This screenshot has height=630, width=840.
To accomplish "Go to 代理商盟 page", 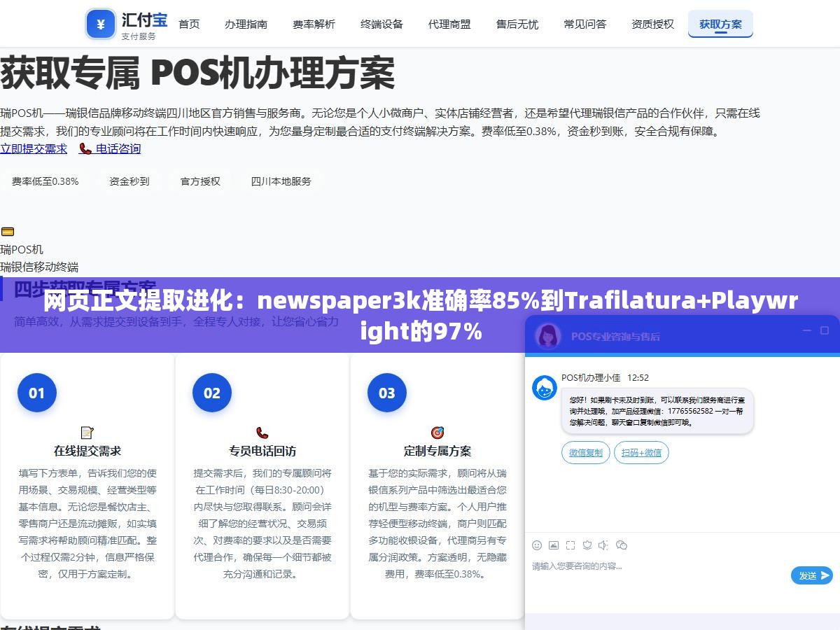I will pos(449,24).
